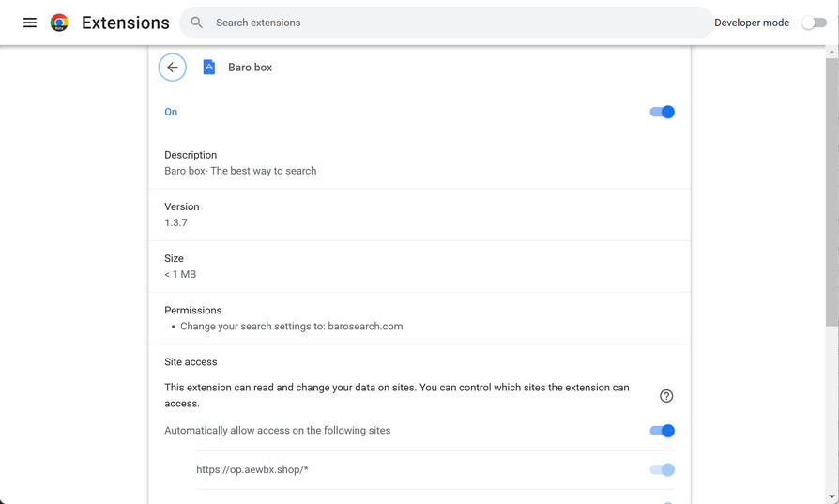This screenshot has width=839, height=504.
Task: Toggle access for op.aewbx.shop site
Action: pyautogui.click(x=662, y=469)
